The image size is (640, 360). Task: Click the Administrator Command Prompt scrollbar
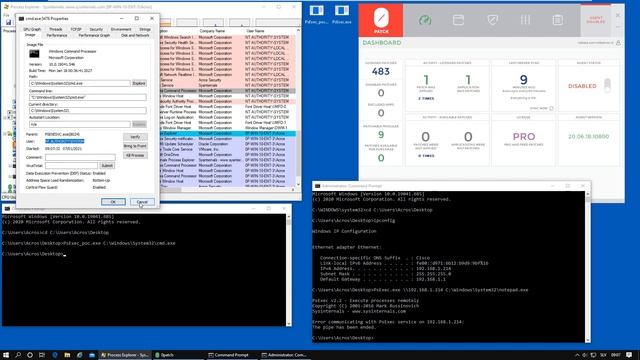coord(588,267)
